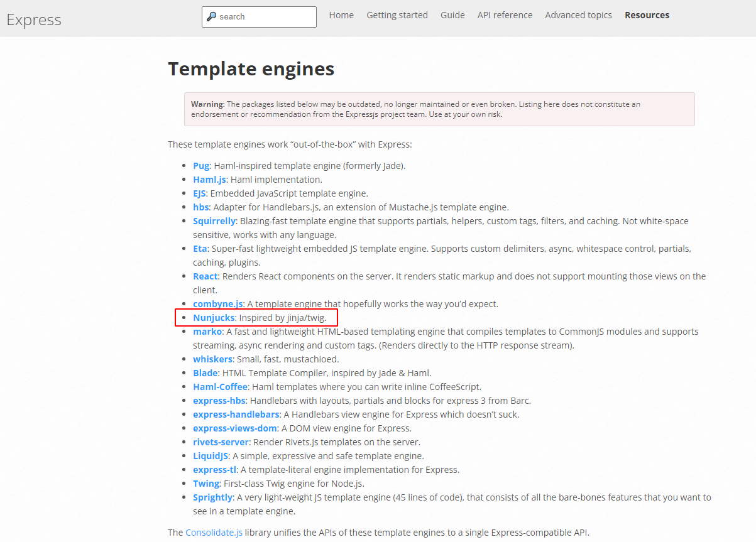
Task: Open the LiquidJS link
Action: [211, 456]
